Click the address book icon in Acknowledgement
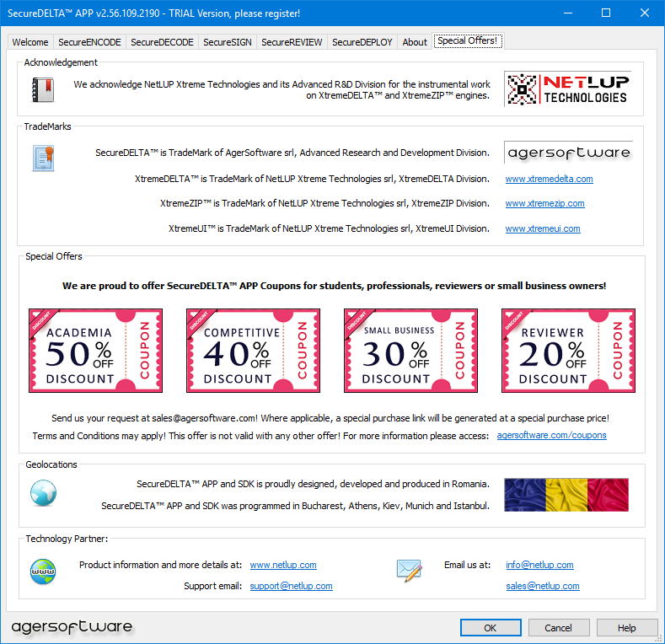The width and height of the screenshot is (665, 644). click(43, 90)
